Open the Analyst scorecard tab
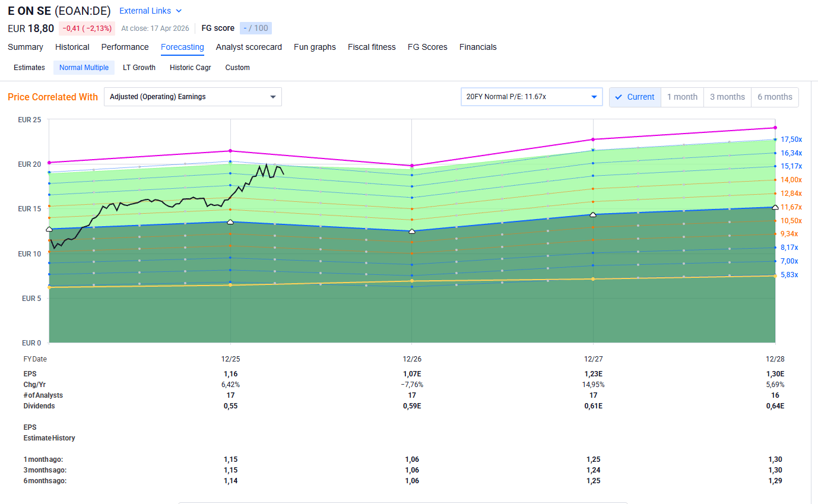 [x=249, y=47]
